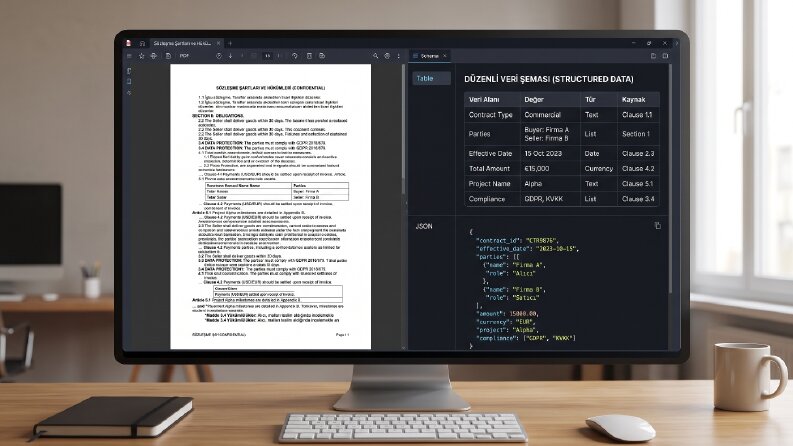Viewport: 793px width, 446px height.
Task: Click the bottom icon in PDF left sidebar
Action: pyautogui.click(x=129, y=93)
